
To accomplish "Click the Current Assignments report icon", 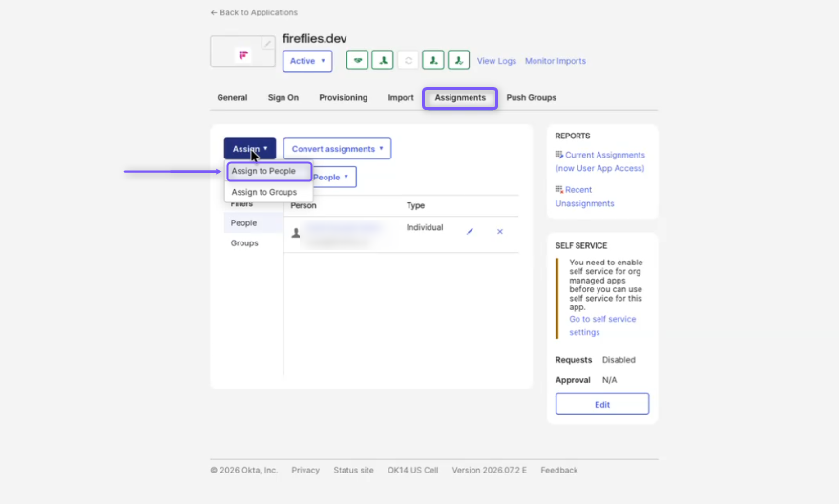I will click(x=559, y=155).
